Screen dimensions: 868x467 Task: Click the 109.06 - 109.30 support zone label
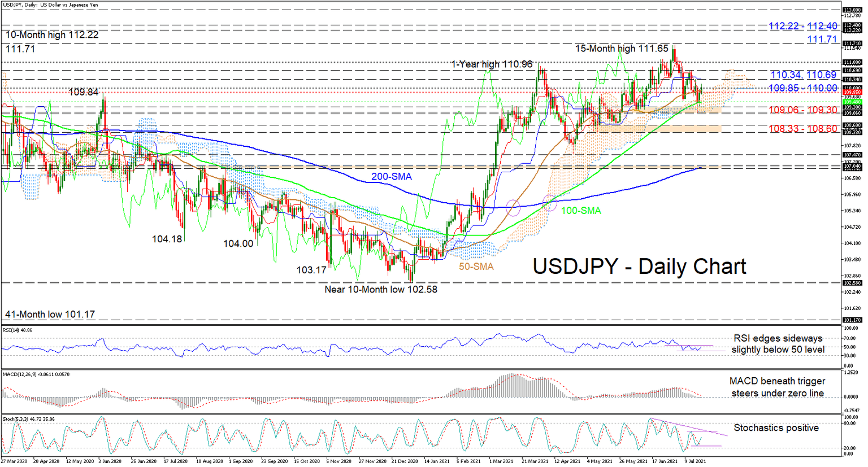click(803, 110)
